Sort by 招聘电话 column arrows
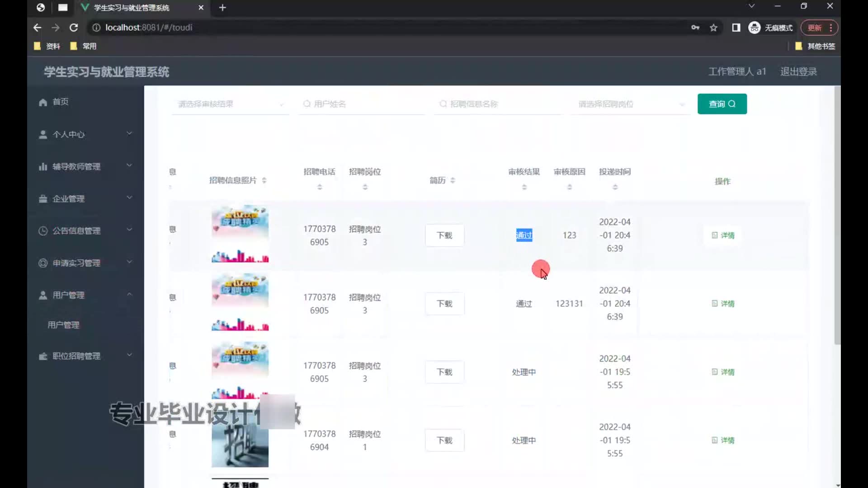Viewport: 868px width, 488px height. pyautogui.click(x=320, y=187)
